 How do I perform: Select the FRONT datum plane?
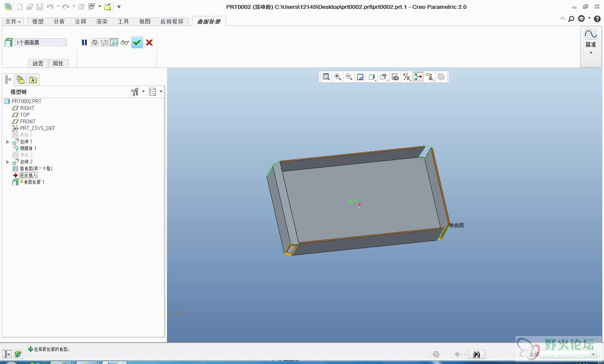click(x=28, y=122)
